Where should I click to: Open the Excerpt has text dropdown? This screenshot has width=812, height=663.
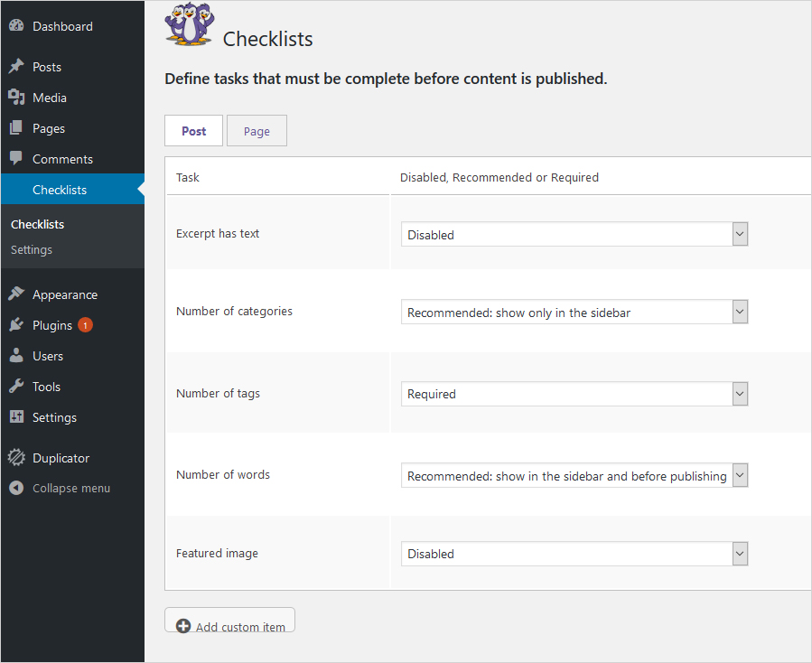coord(574,235)
